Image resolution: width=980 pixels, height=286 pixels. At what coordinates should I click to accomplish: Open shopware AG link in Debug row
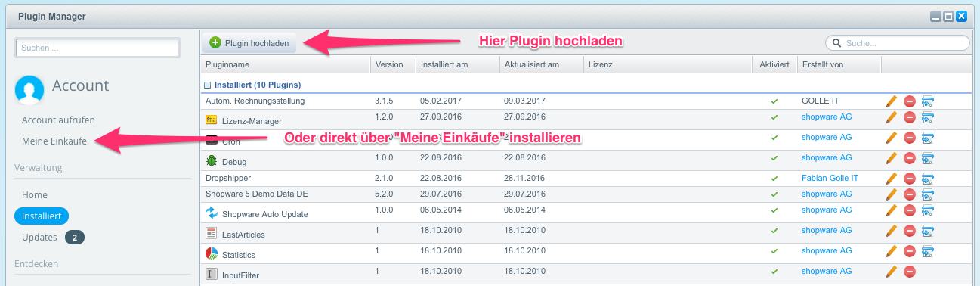827,157
